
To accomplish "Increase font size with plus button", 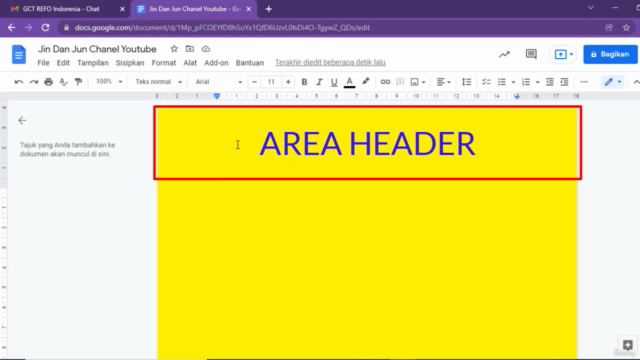I will 288,82.
